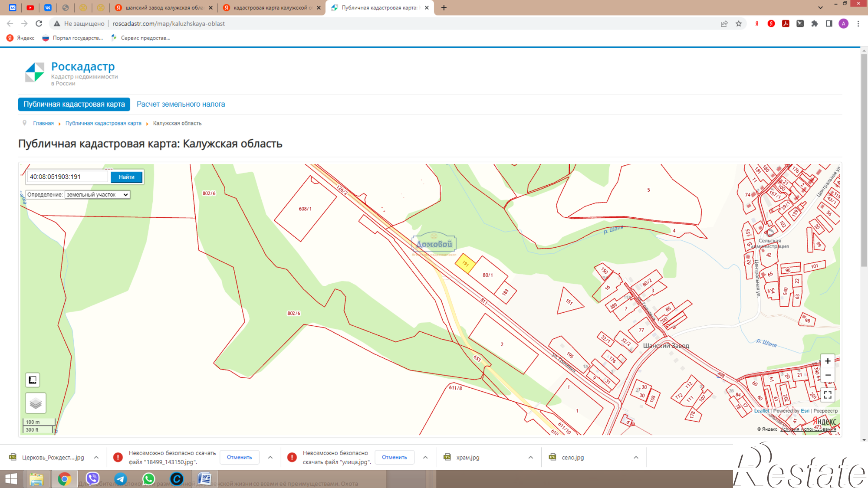Open Chrome three-dot menu
868x488 pixels.
[858, 23]
